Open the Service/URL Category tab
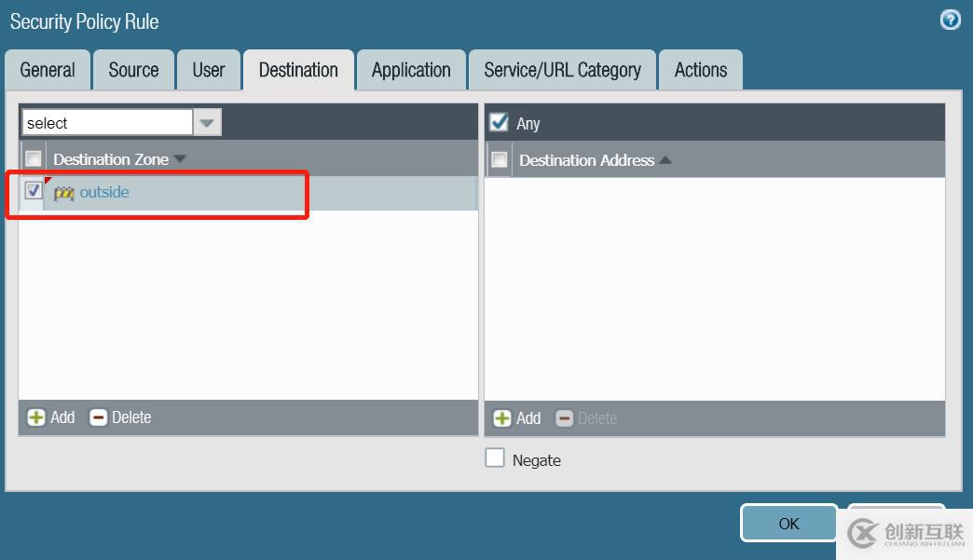Viewport: 973px width, 560px height. (x=562, y=70)
